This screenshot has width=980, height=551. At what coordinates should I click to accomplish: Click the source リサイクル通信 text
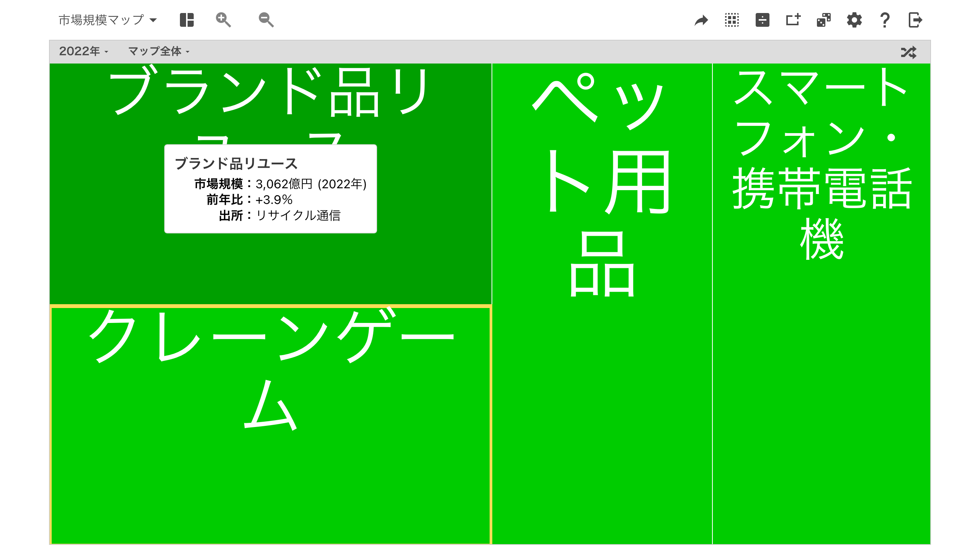point(298,215)
